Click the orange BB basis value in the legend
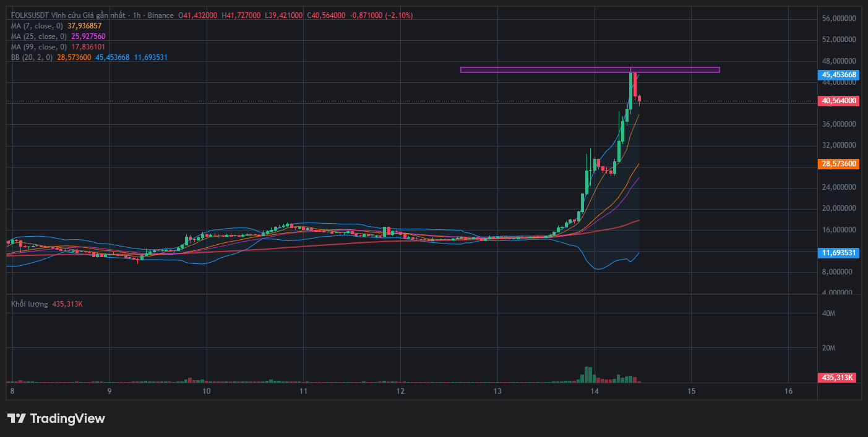This screenshot has width=868, height=437. point(74,57)
